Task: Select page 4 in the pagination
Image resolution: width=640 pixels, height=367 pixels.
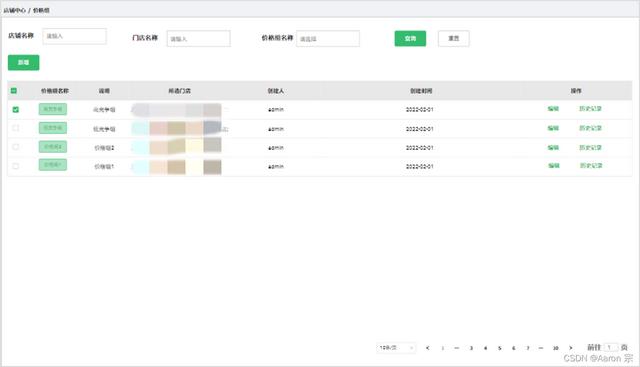Action: coord(485,348)
